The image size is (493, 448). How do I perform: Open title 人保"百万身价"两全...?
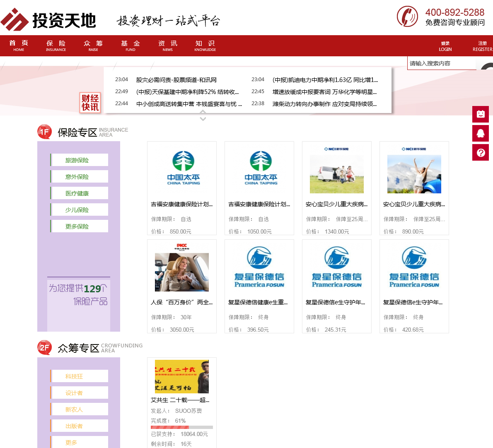[182, 302]
